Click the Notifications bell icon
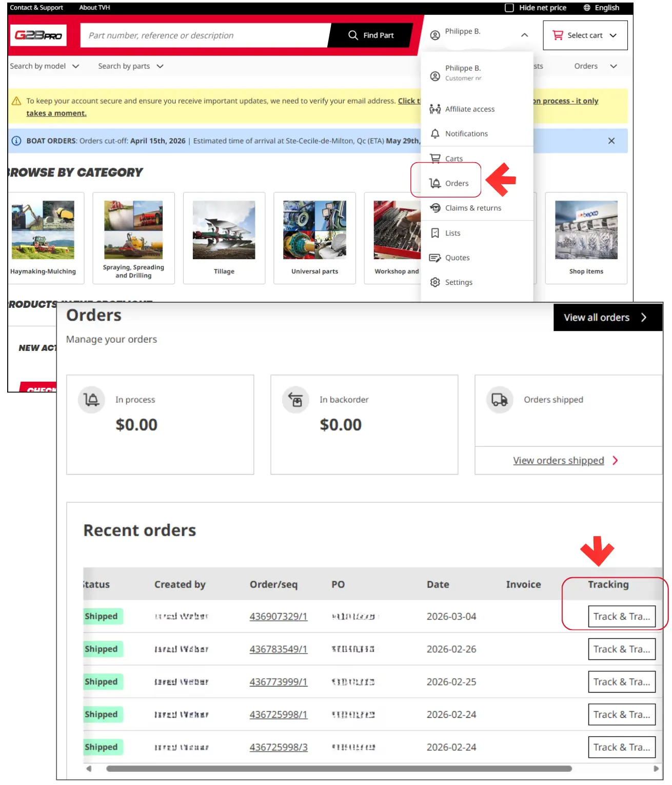The image size is (672, 785). (x=435, y=134)
